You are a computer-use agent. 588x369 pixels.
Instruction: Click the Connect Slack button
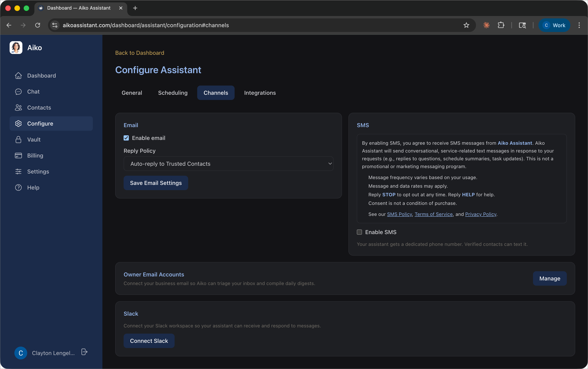click(149, 341)
